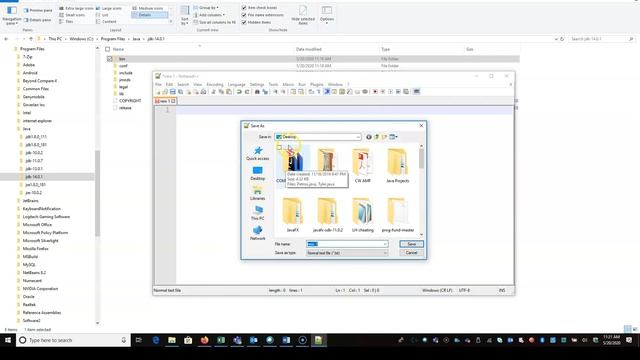The image size is (640, 360).
Task: Open the Add columns dropdown
Action: pyautogui.click(x=209, y=15)
